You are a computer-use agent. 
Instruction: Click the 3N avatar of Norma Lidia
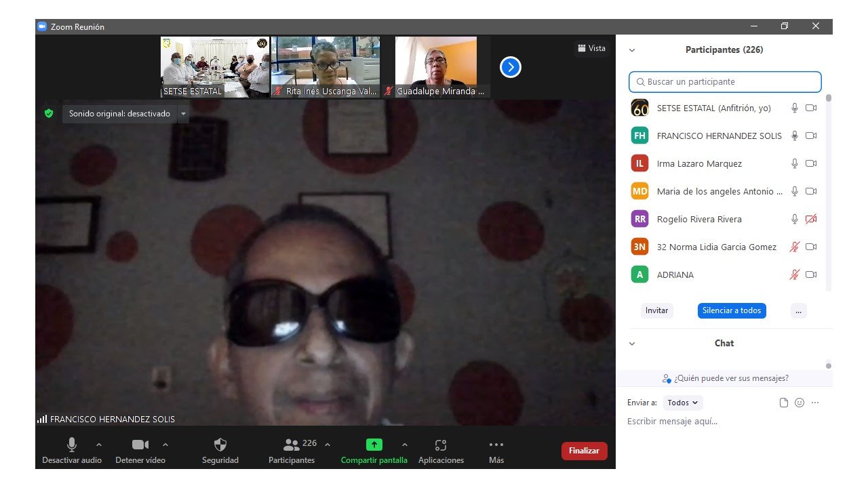[639, 247]
